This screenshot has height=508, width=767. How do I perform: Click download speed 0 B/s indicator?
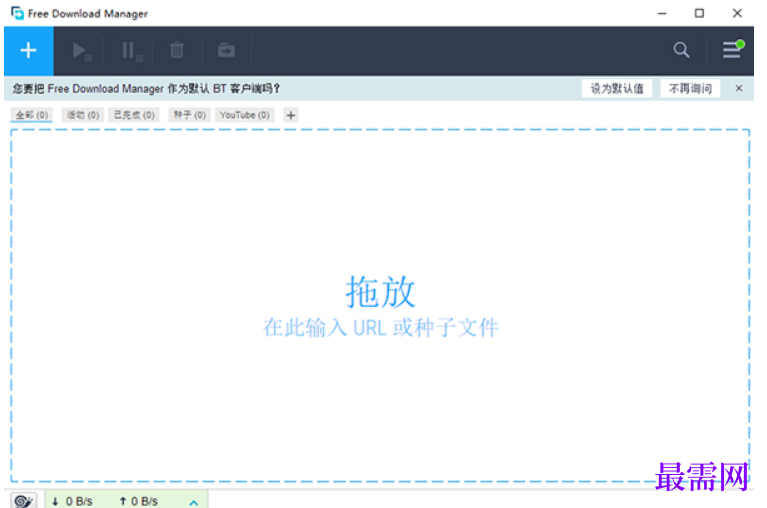pos(72,502)
